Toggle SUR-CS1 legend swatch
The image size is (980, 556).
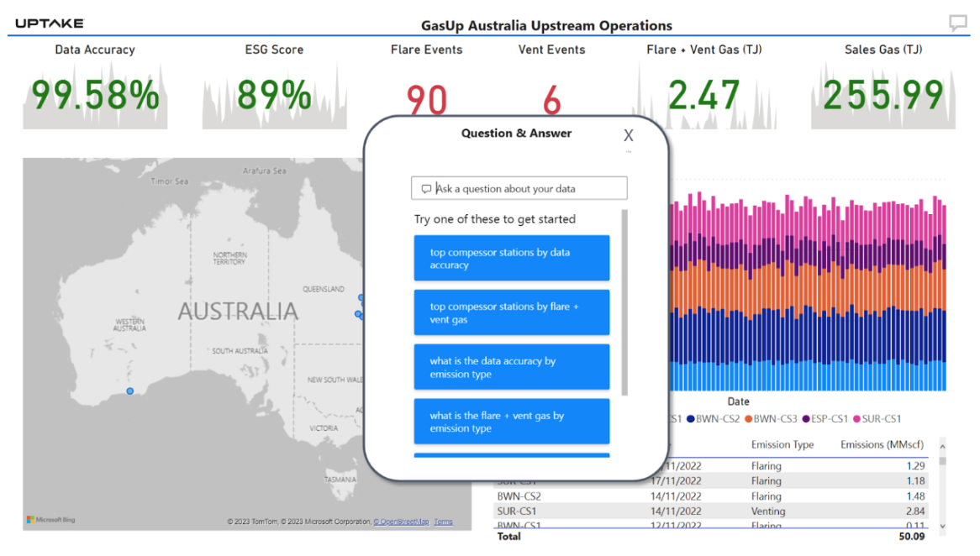coord(857,419)
